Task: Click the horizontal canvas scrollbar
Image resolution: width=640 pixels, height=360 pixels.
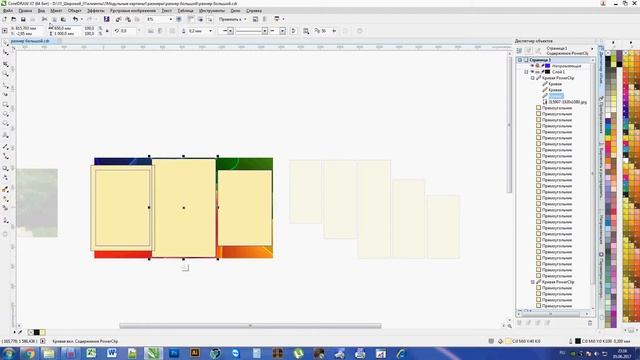Action: coord(250,326)
